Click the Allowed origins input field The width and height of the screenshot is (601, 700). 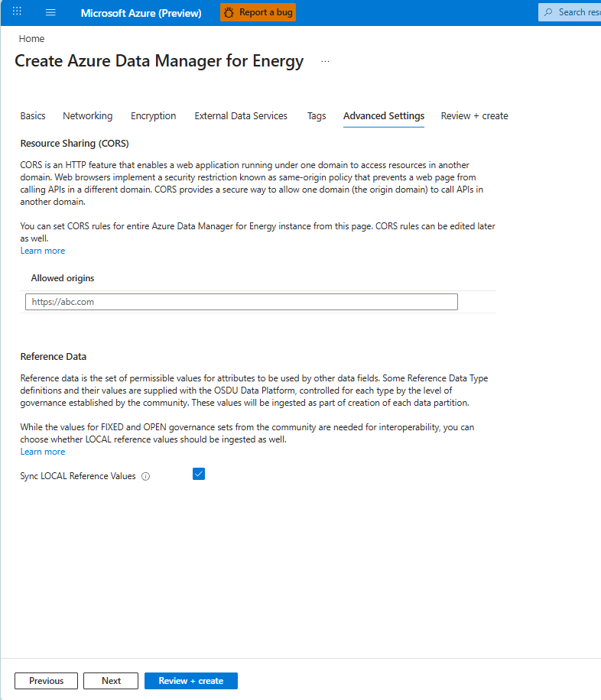241,301
